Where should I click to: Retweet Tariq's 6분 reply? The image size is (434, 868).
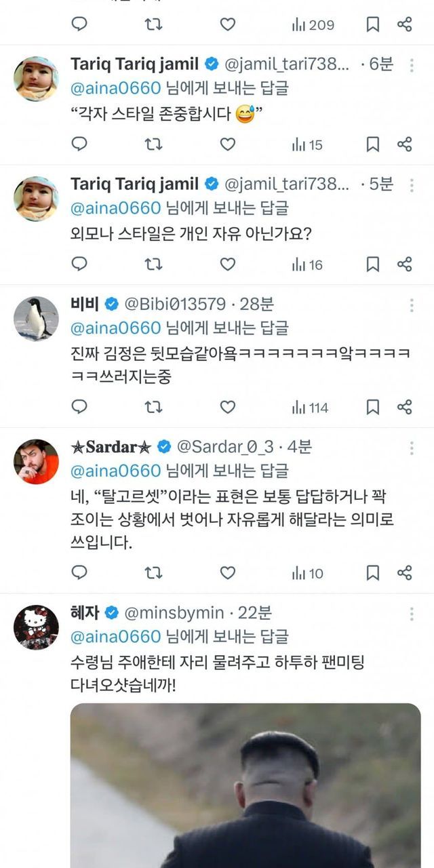[153, 144]
